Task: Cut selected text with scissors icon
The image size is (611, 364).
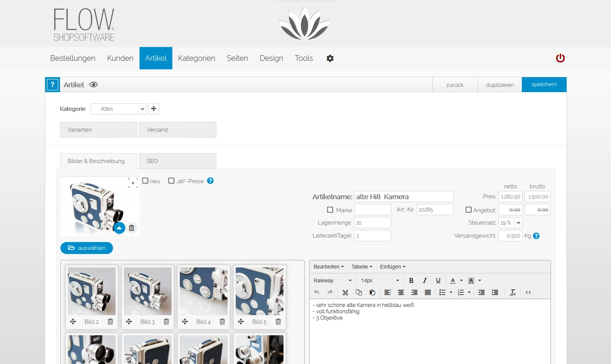Action: 345,292
